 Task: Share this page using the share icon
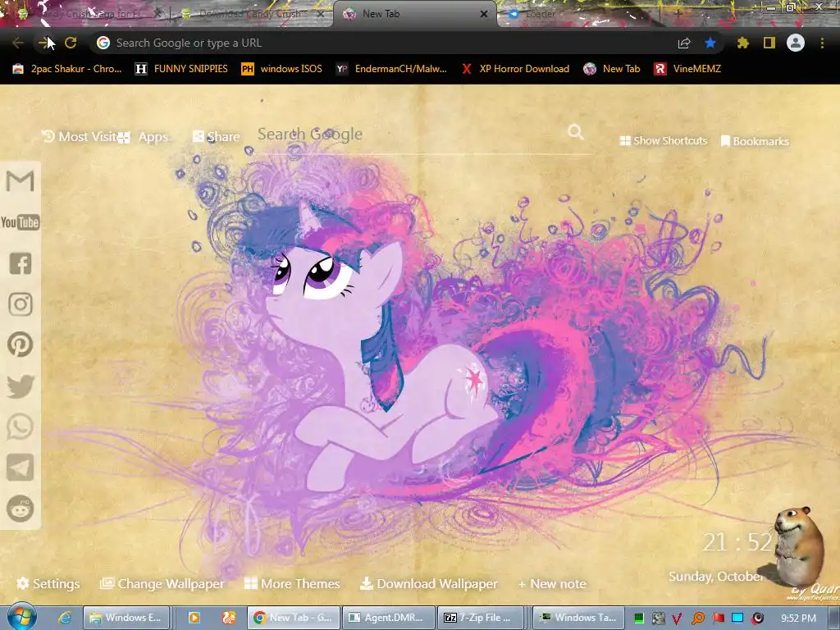point(684,43)
